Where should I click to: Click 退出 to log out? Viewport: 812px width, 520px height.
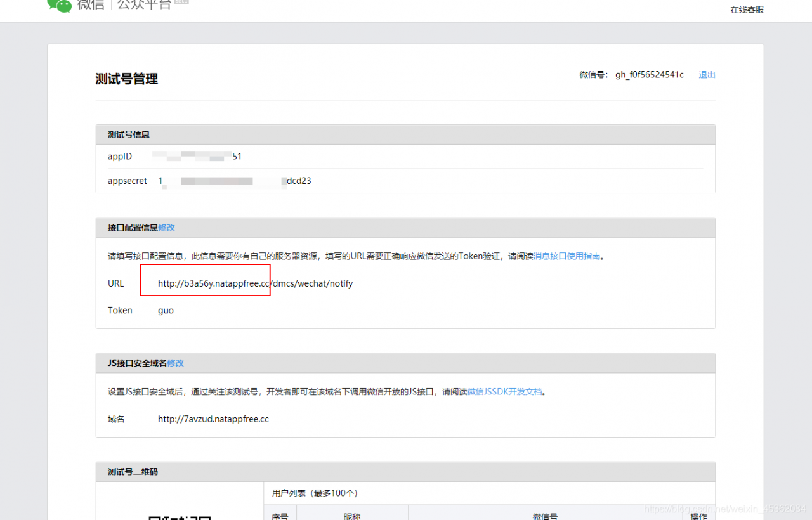(x=707, y=75)
